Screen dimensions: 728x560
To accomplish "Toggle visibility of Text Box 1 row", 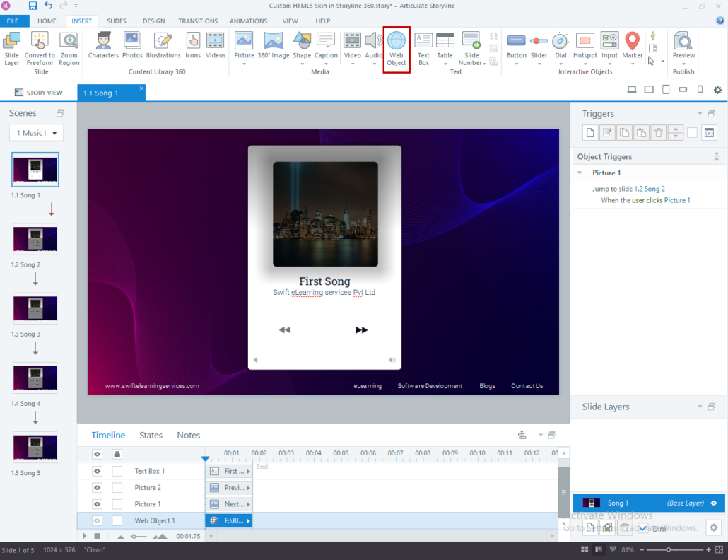I will coord(98,471).
